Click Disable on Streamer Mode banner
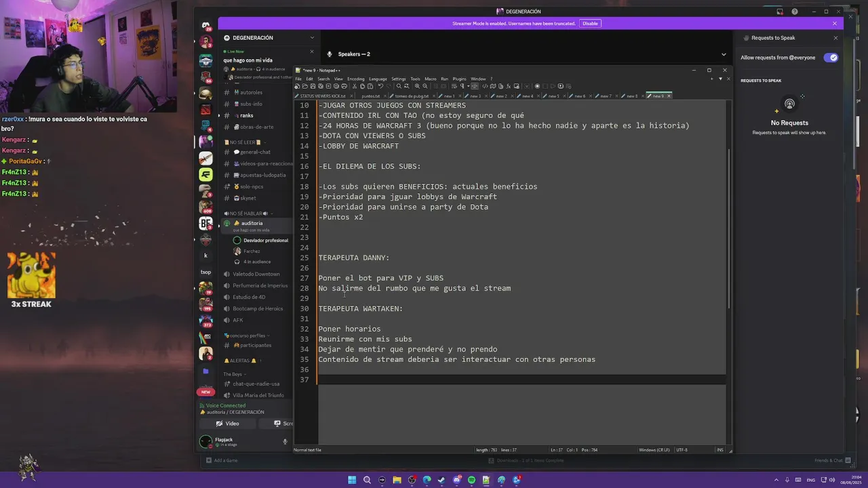868x488 pixels. (x=590, y=23)
